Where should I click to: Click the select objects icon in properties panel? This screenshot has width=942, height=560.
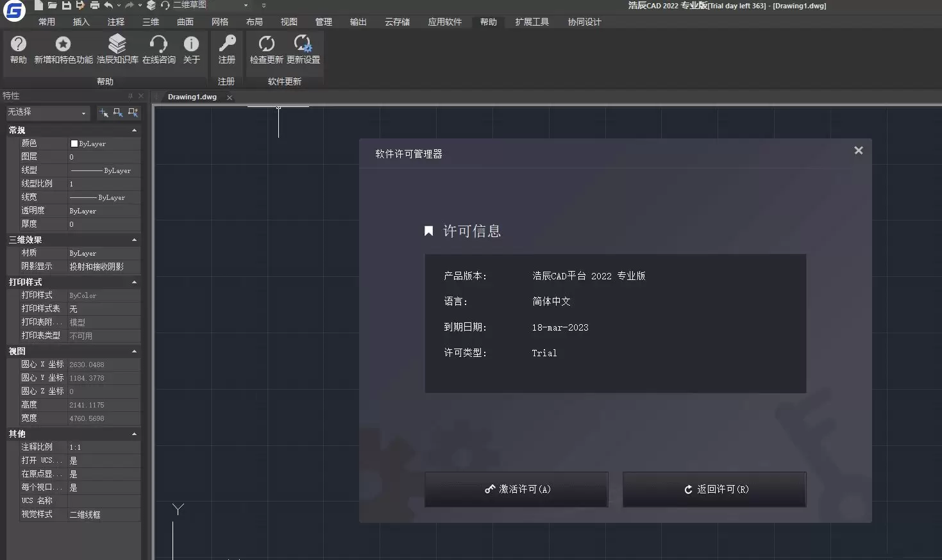[x=118, y=113]
